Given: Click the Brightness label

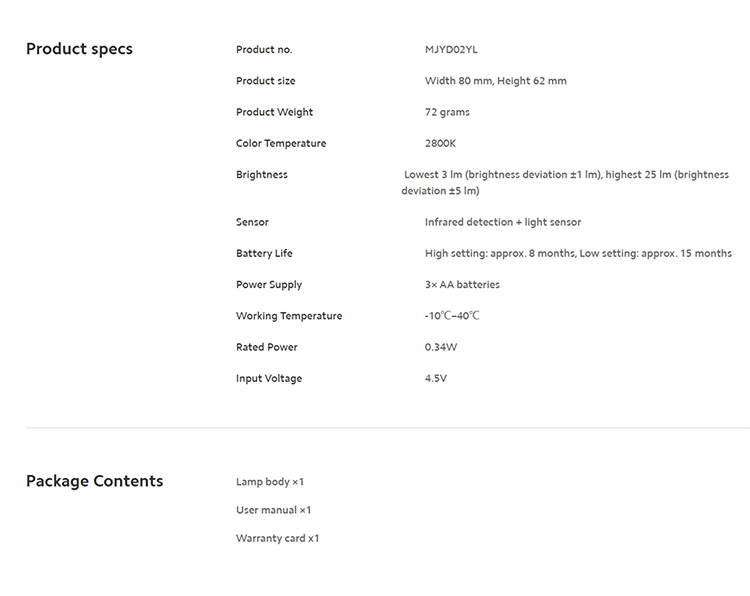Looking at the screenshot, I should coord(261,175).
